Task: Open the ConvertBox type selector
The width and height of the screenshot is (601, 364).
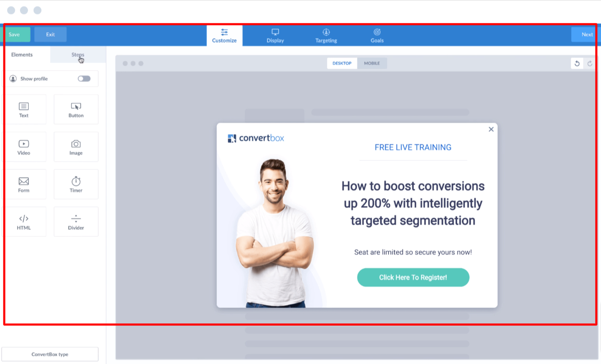Action: click(50, 354)
